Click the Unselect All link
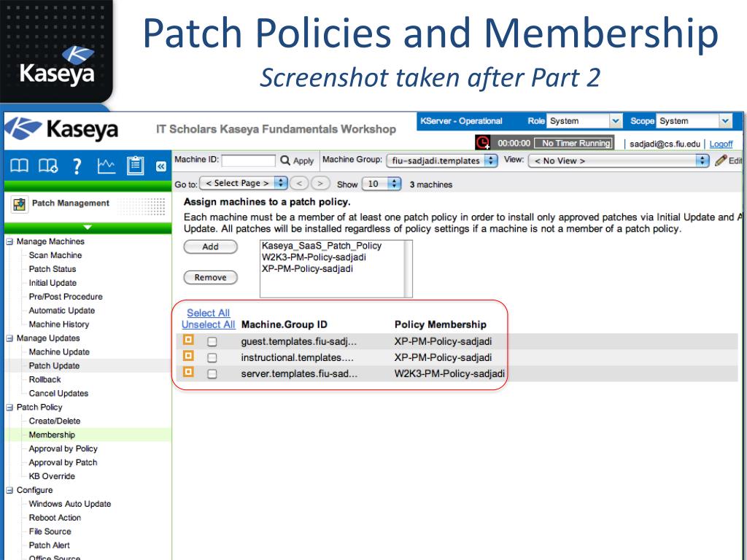Viewport: 747px width, 560px height. pos(208,324)
